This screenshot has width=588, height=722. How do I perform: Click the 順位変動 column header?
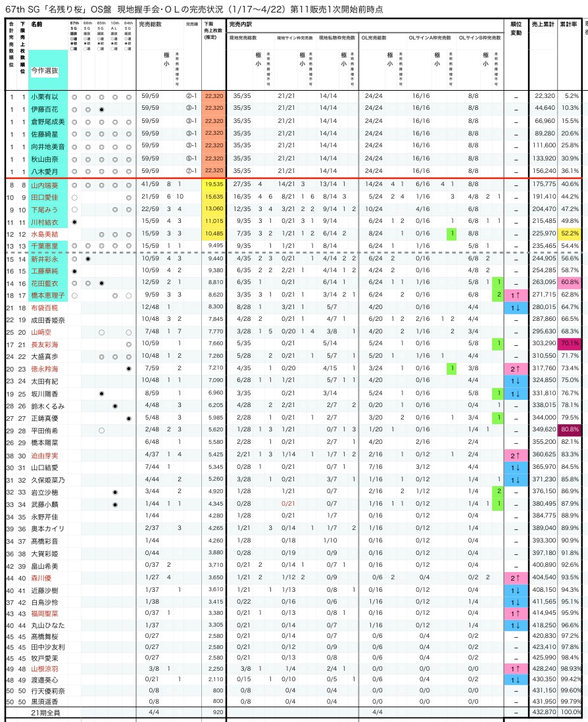click(x=516, y=28)
